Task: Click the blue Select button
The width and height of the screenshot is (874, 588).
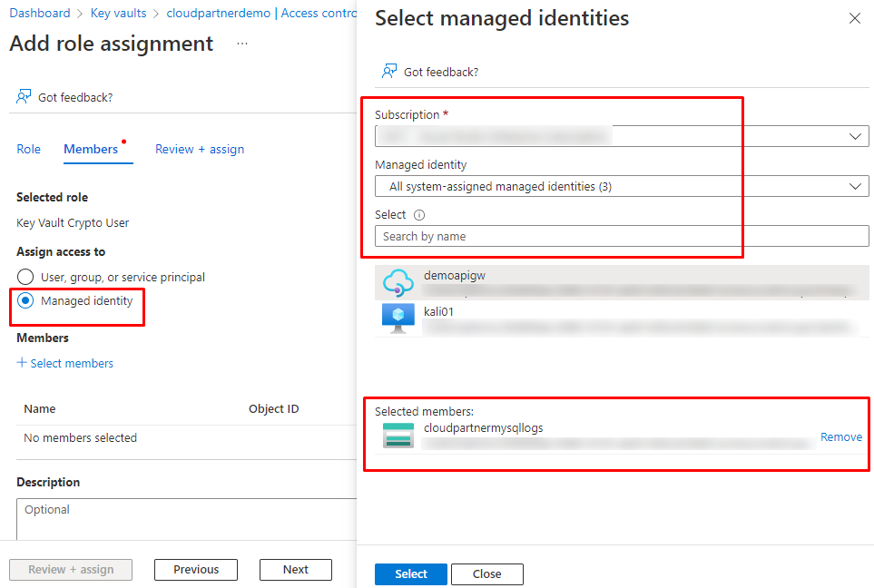Action: click(410, 573)
